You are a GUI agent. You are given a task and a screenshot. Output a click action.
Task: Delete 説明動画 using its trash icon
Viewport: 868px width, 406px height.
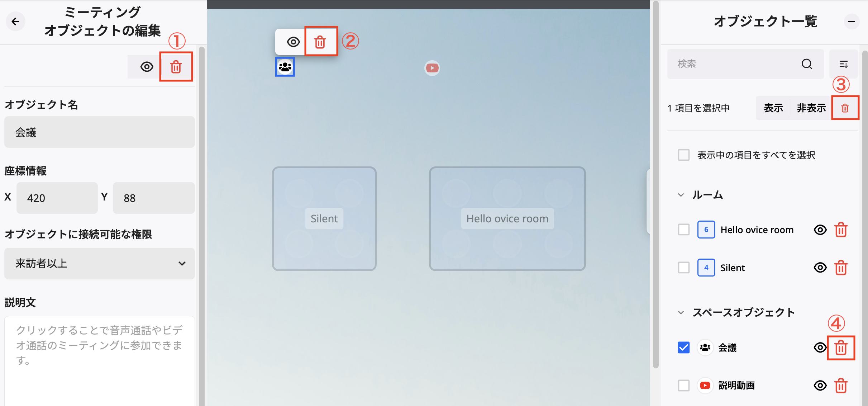841,385
